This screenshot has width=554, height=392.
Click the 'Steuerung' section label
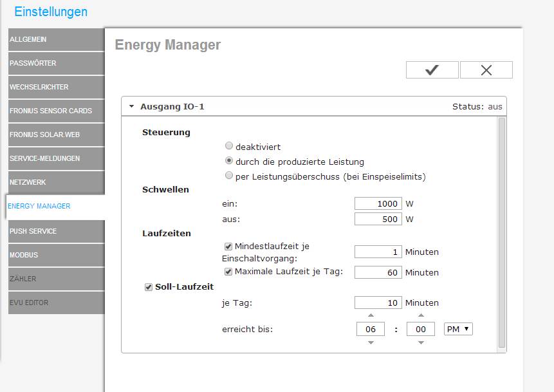(166, 133)
